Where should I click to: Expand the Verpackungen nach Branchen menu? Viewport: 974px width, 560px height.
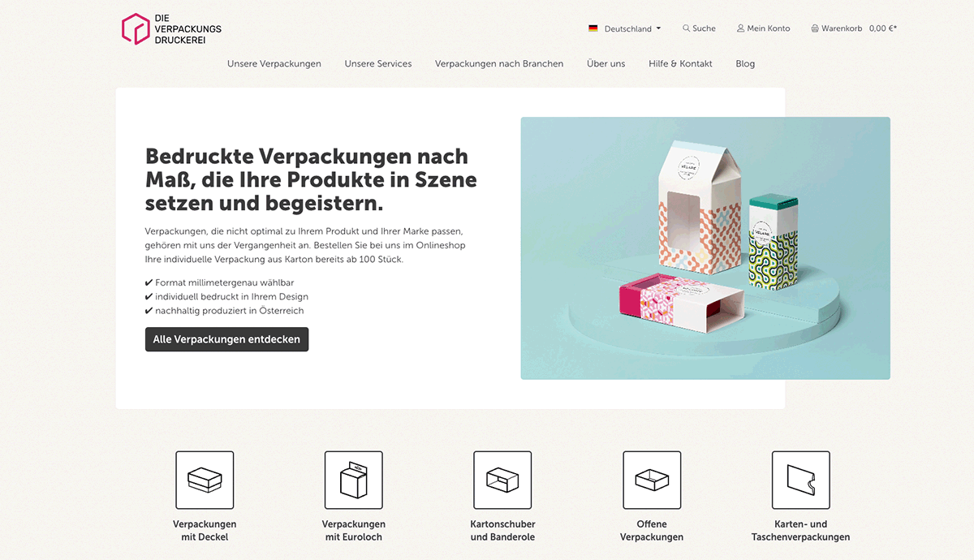click(x=499, y=63)
